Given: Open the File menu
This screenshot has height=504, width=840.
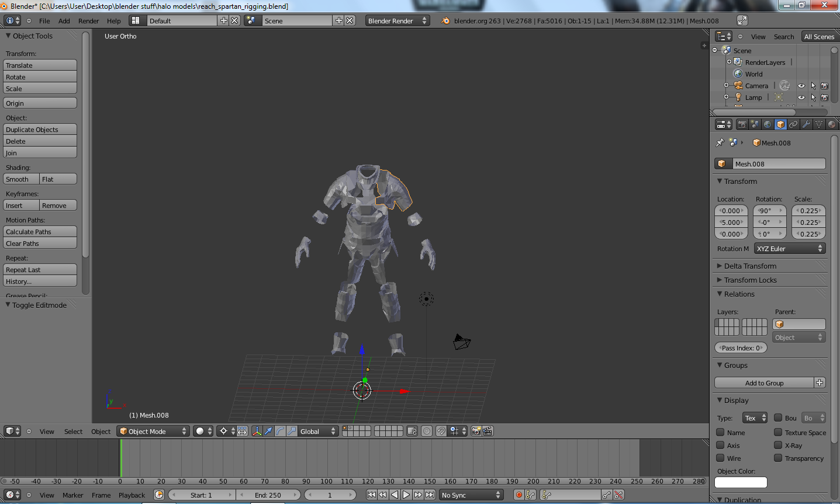Looking at the screenshot, I should click(44, 20).
